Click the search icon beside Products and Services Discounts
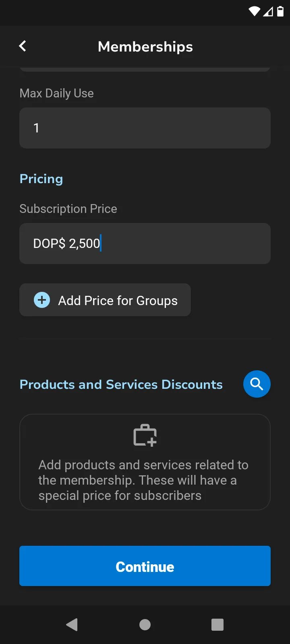This screenshot has height=644, width=290. (257, 384)
